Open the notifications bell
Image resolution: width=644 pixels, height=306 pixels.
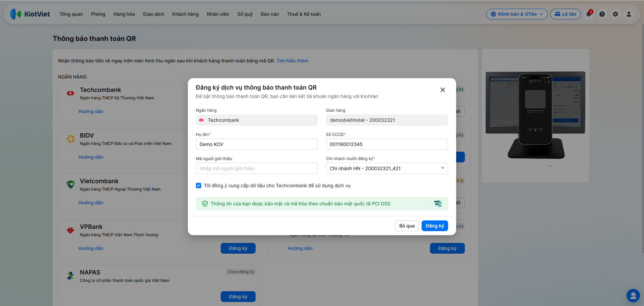[589, 14]
